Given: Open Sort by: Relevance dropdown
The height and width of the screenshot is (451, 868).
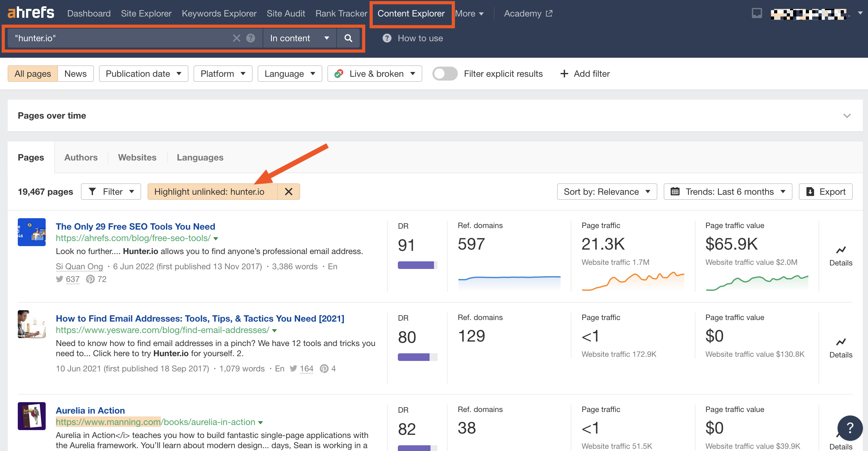Looking at the screenshot, I should click(607, 191).
